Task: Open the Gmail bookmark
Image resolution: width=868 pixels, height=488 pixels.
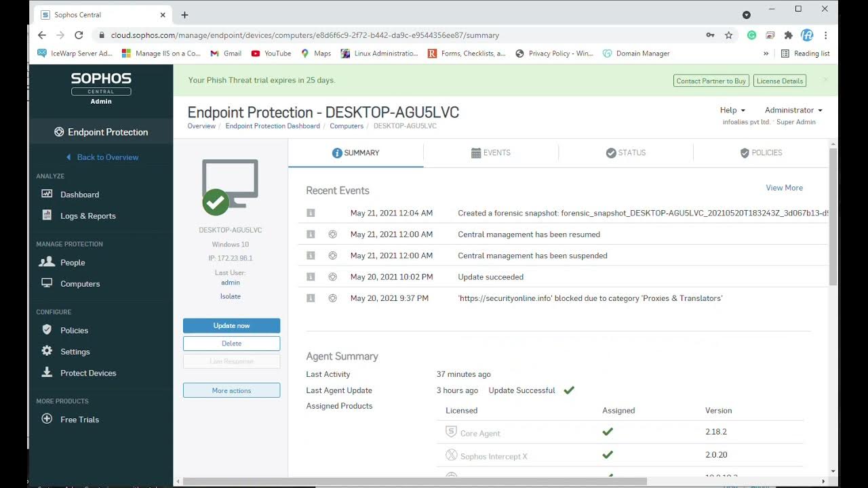Action: (x=226, y=54)
